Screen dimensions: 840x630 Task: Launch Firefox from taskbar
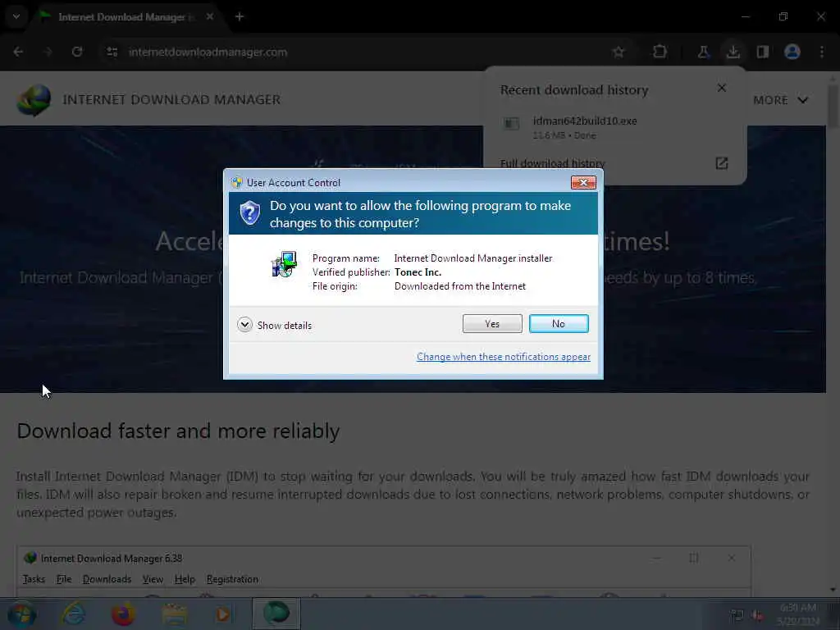click(123, 614)
